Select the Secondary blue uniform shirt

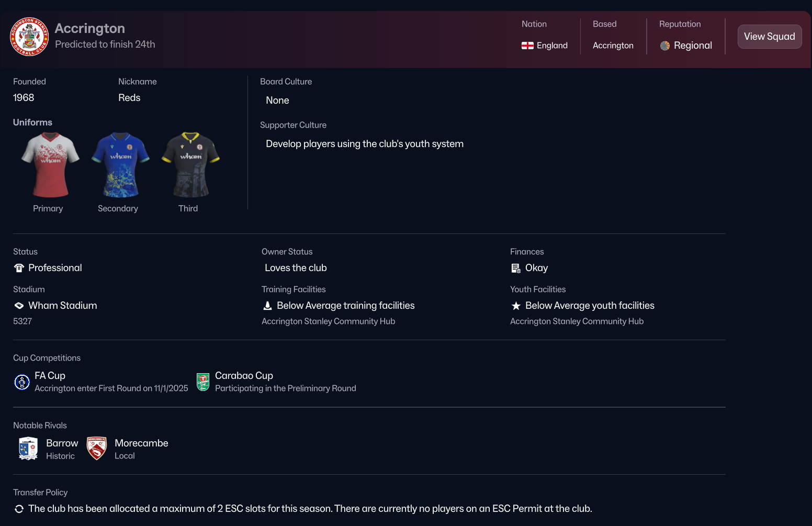[x=120, y=164]
